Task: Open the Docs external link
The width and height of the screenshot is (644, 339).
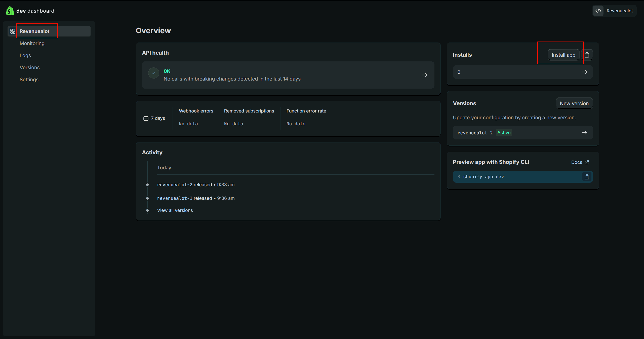Action: 580,162
